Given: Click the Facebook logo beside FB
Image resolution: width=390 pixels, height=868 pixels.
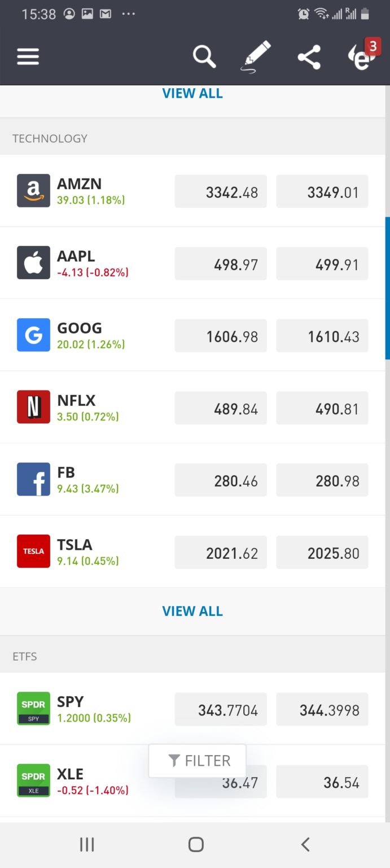Looking at the screenshot, I should tap(33, 479).
